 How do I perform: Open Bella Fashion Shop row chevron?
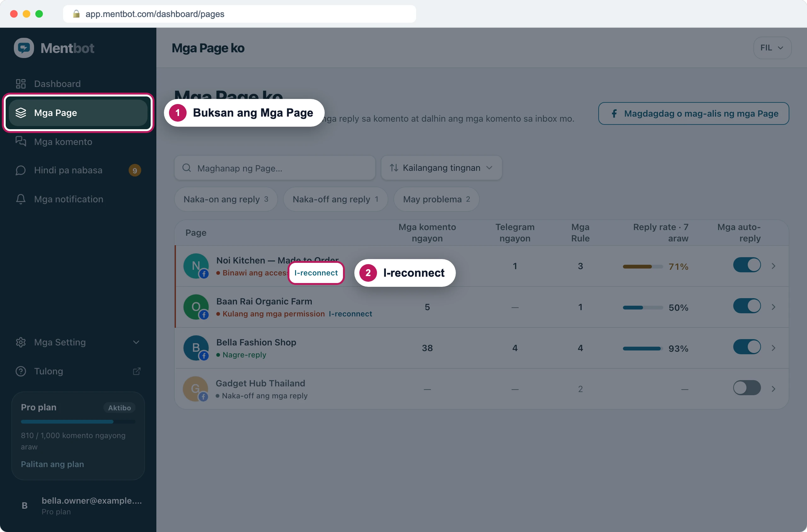[x=773, y=348]
